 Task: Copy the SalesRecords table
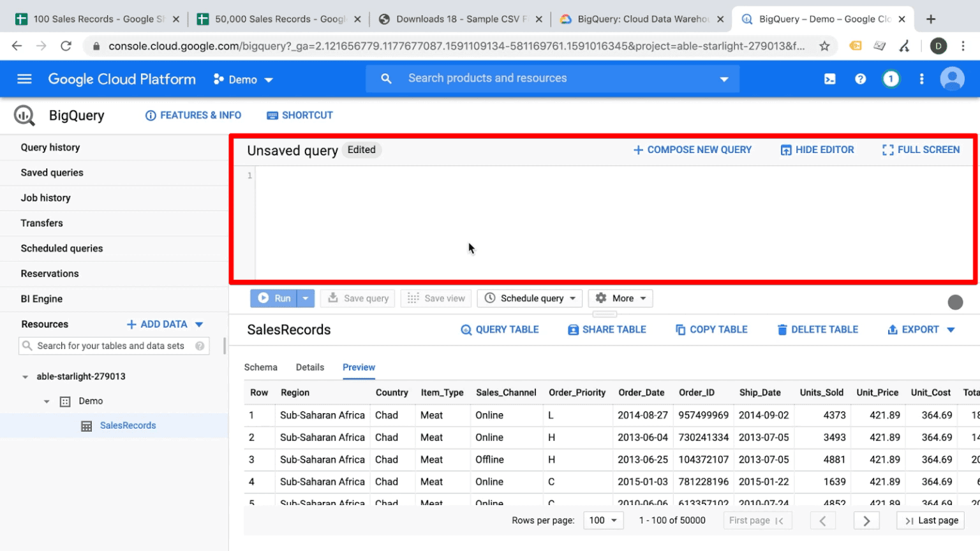pyautogui.click(x=710, y=329)
